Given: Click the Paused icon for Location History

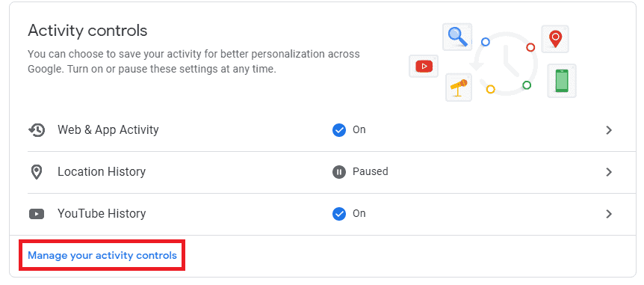Looking at the screenshot, I should (x=339, y=172).
